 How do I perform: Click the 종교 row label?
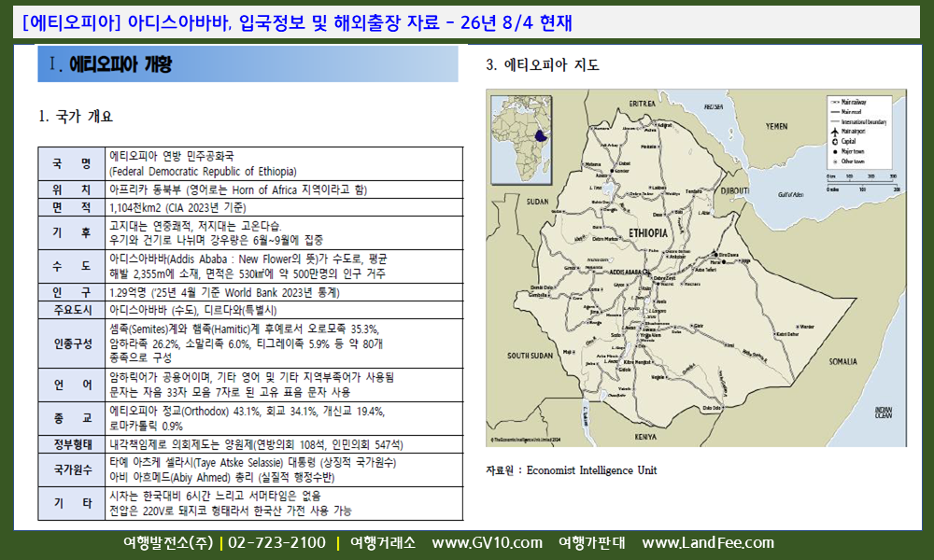pos(72,419)
